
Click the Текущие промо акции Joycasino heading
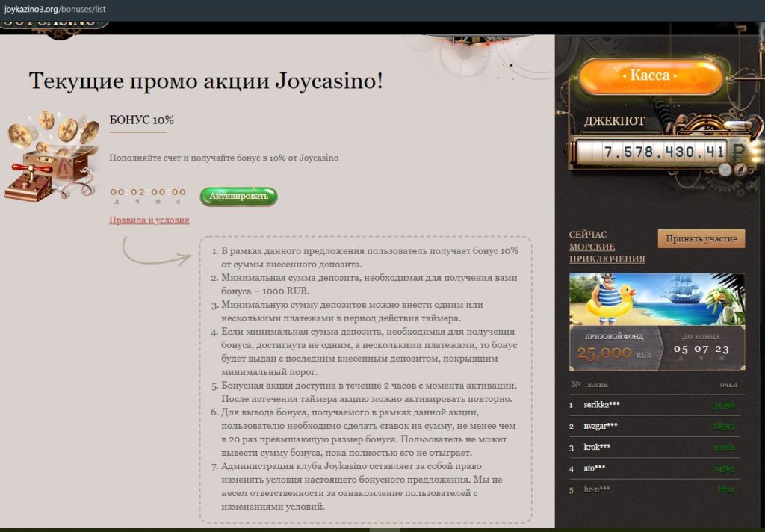point(206,81)
